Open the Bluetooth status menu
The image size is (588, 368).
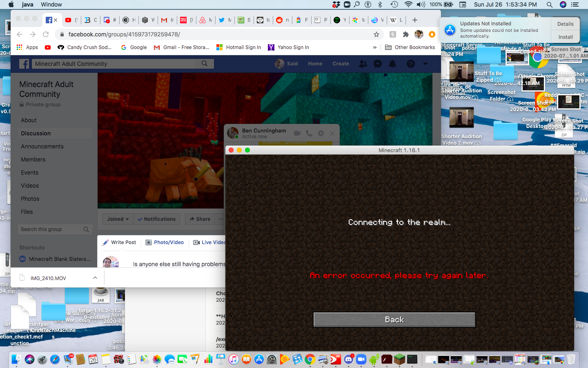coord(380,4)
